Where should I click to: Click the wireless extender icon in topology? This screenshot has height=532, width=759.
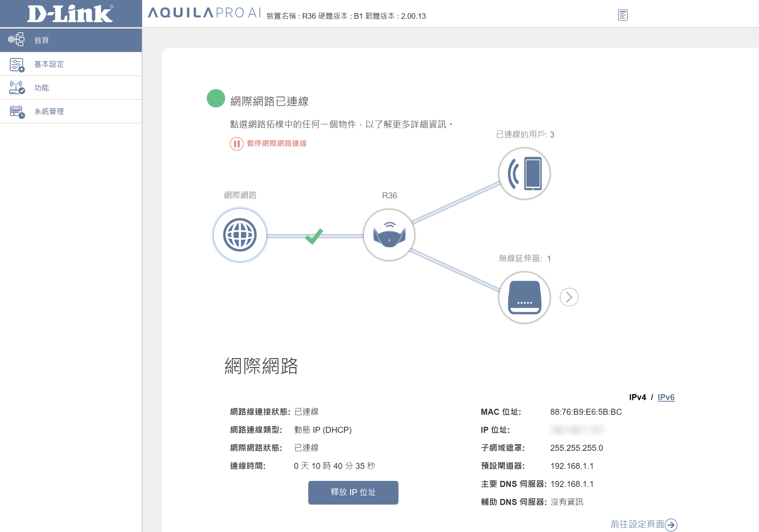point(524,297)
